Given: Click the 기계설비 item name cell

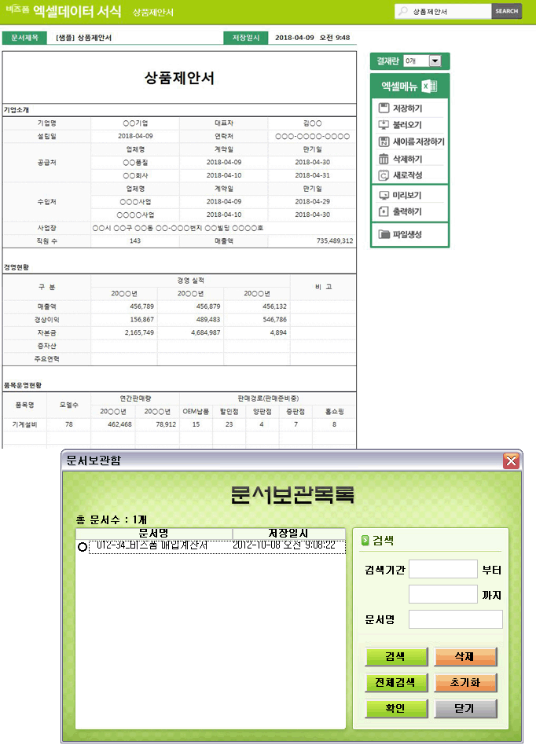Looking at the screenshot, I should tap(24, 424).
